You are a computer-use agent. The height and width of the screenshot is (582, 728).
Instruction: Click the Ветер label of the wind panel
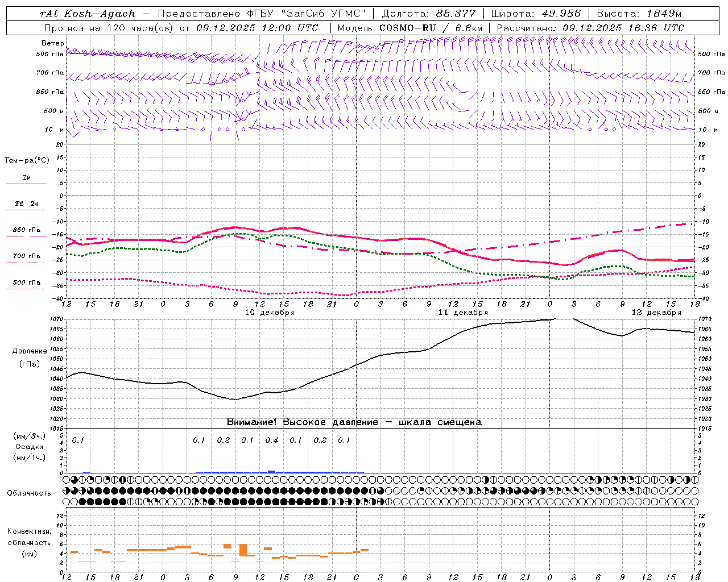(x=52, y=43)
